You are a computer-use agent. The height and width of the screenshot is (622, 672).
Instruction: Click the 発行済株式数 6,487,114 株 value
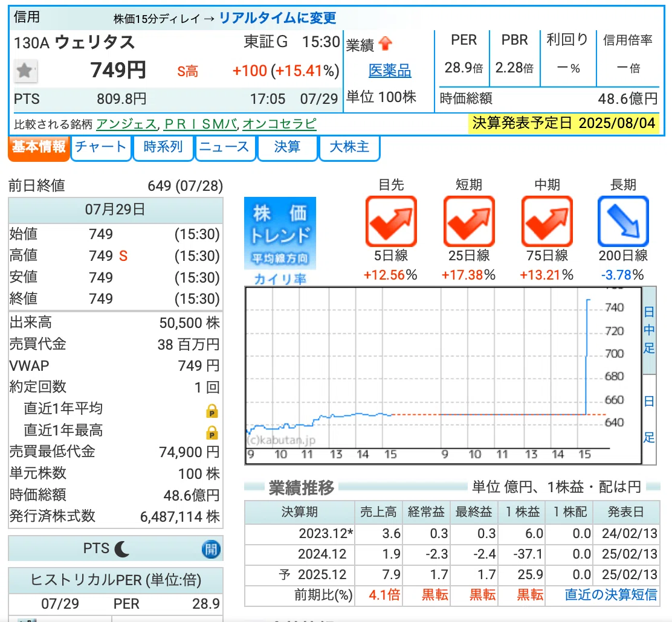click(180, 516)
